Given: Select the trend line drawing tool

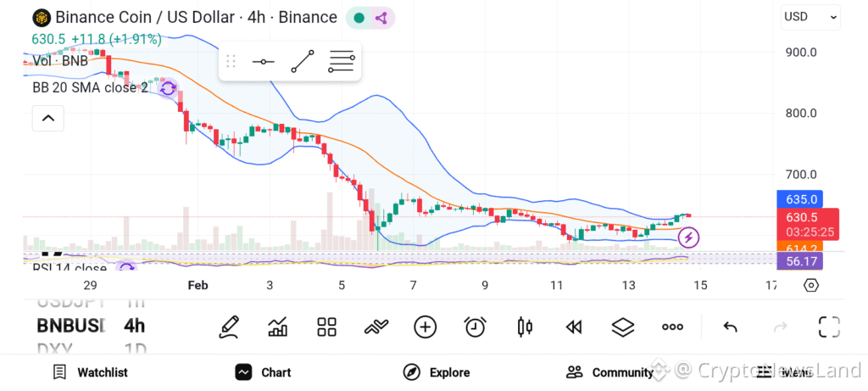Looking at the screenshot, I should 303,61.
